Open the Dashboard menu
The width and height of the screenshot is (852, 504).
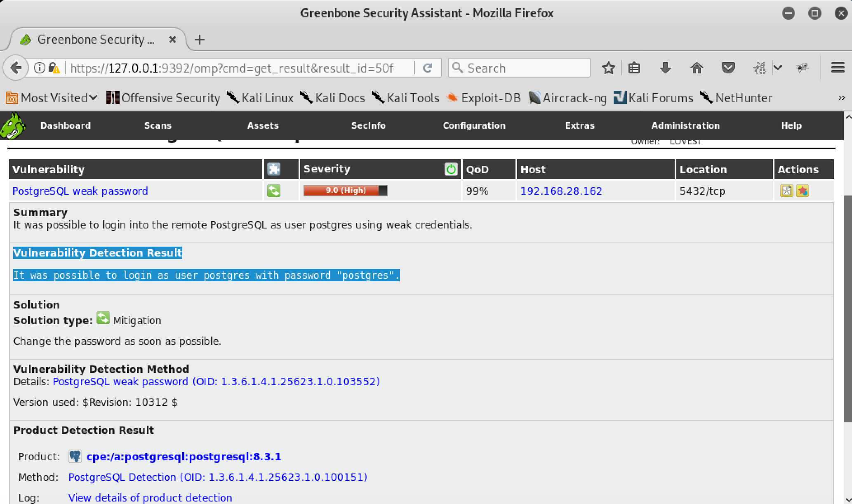click(66, 125)
